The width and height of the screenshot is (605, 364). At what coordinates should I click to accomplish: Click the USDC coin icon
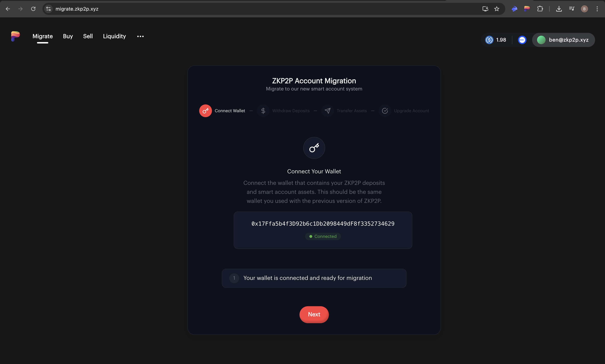pos(489,40)
